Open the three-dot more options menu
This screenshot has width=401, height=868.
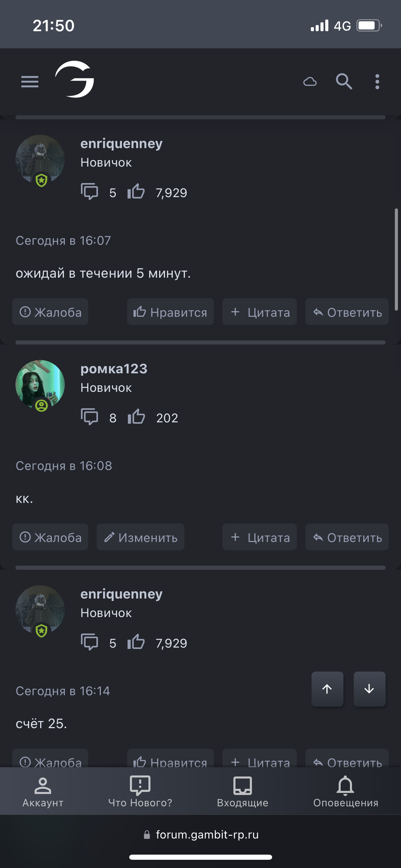coord(377,82)
